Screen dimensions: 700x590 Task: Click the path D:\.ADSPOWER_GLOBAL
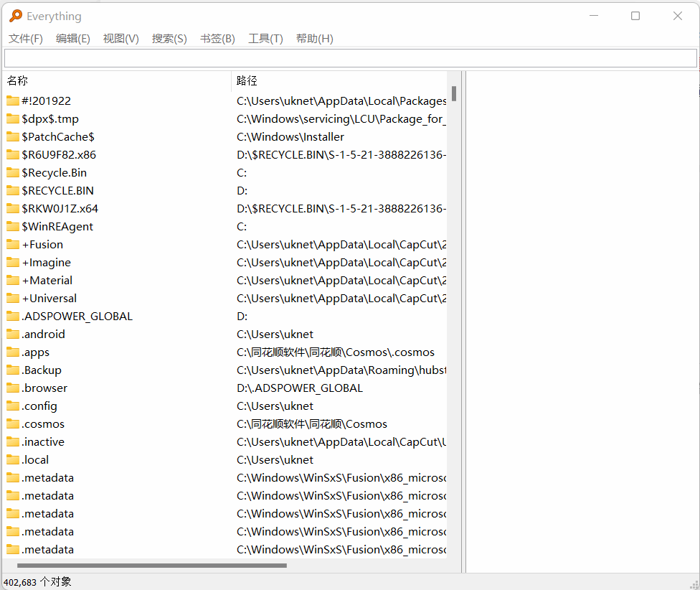(300, 388)
